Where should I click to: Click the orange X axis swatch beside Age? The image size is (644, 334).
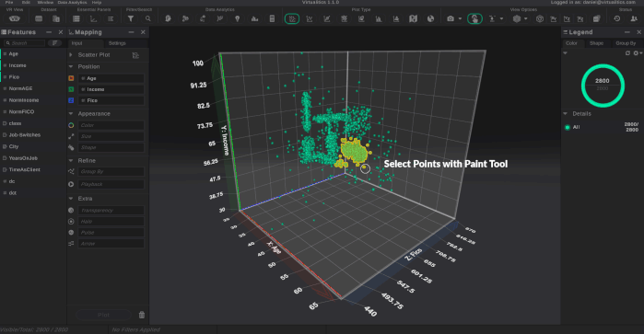[71, 78]
